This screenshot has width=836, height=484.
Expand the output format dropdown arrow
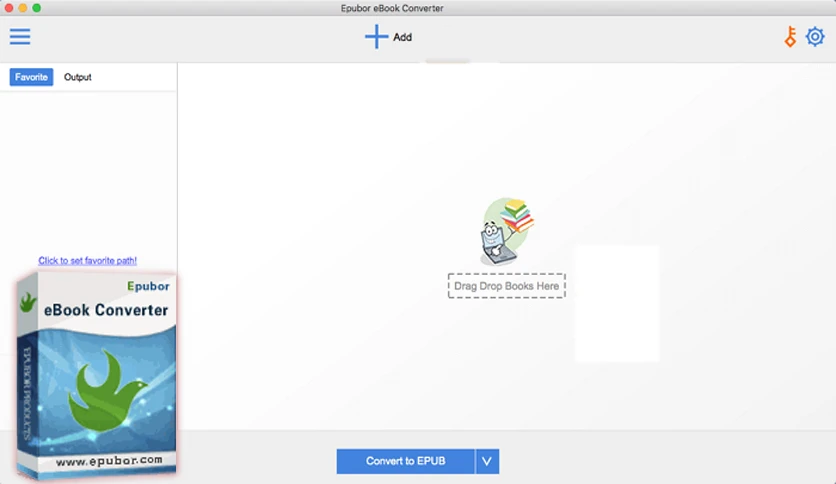(x=487, y=461)
